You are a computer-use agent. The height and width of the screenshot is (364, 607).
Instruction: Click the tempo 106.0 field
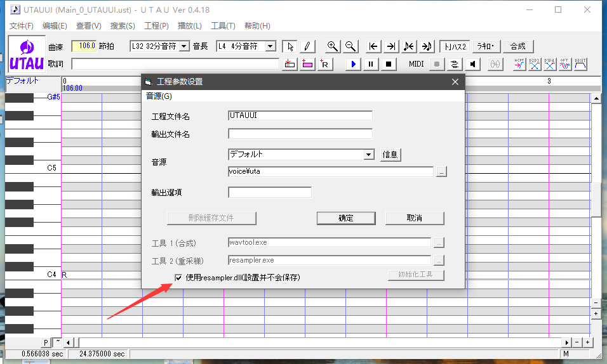(x=84, y=46)
